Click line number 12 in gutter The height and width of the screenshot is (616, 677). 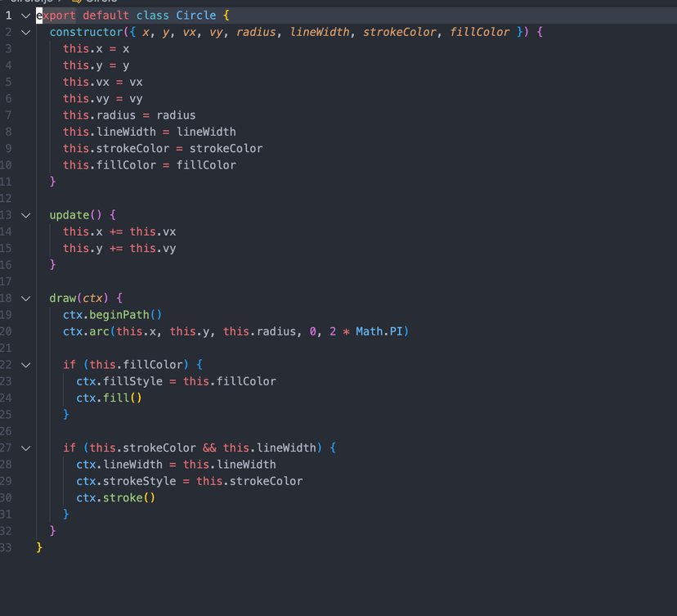pos(6,198)
